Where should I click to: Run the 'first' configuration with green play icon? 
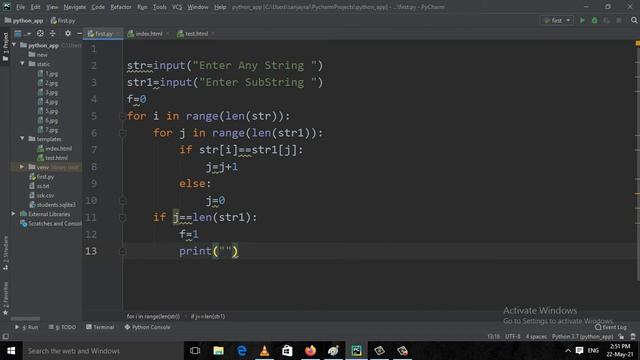[x=582, y=20]
